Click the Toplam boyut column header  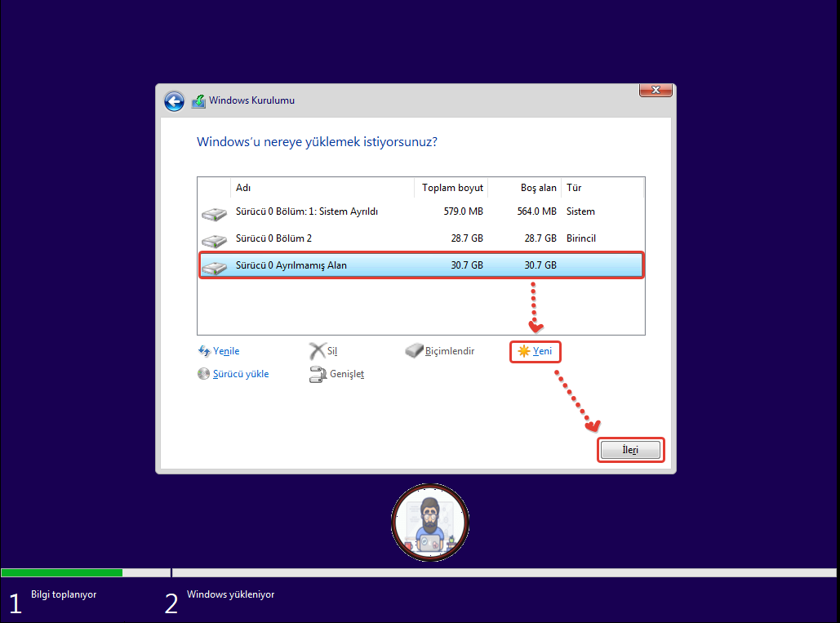tap(451, 188)
